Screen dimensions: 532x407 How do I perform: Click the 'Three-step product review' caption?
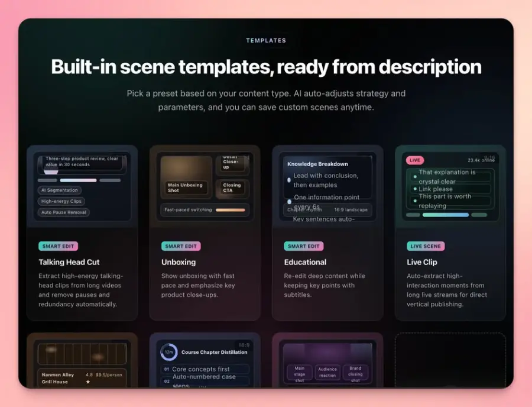click(x=82, y=161)
